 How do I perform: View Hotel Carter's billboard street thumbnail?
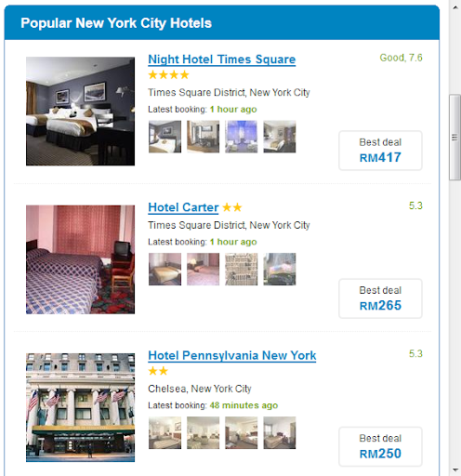[x=280, y=269]
